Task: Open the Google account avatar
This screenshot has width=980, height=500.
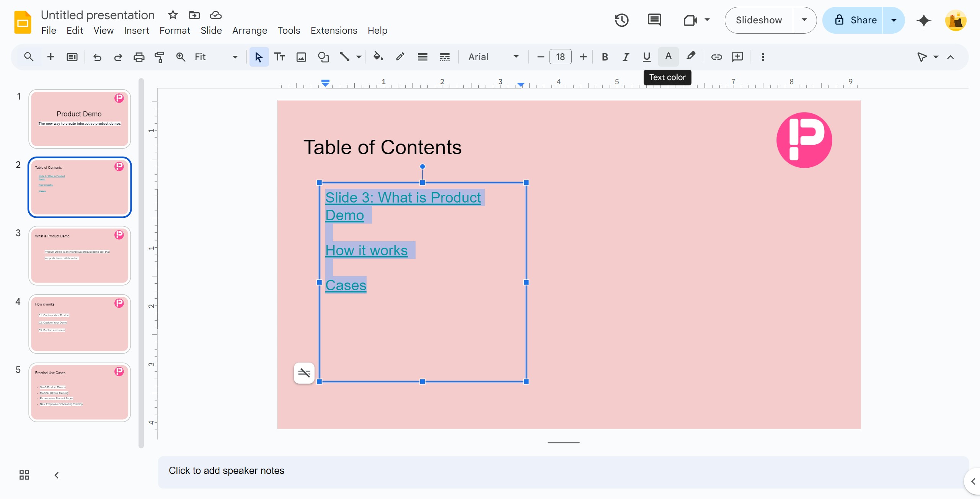Action: tap(956, 20)
